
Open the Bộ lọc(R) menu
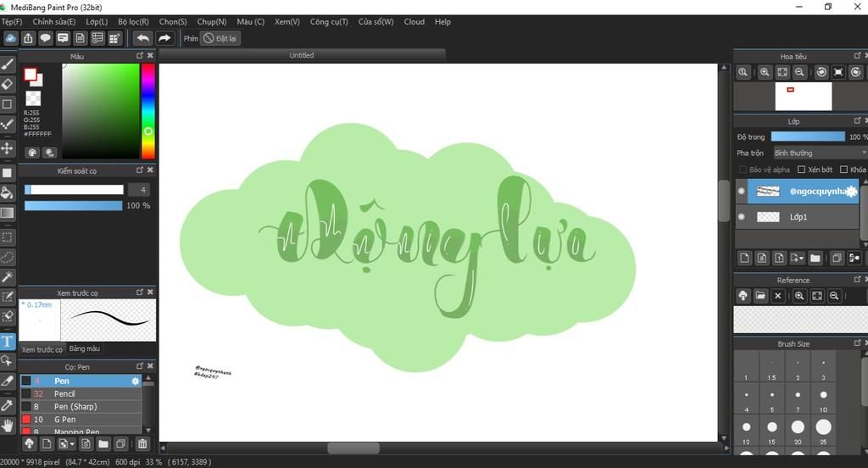133,21
